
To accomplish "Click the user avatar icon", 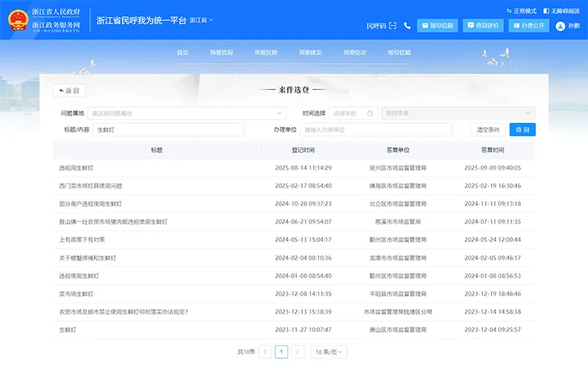I will click(561, 26).
